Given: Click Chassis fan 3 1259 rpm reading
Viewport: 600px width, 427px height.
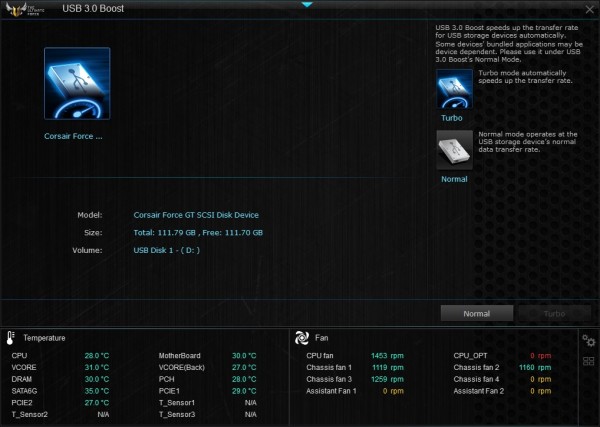Looking at the screenshot, I should tap(387, 379).
